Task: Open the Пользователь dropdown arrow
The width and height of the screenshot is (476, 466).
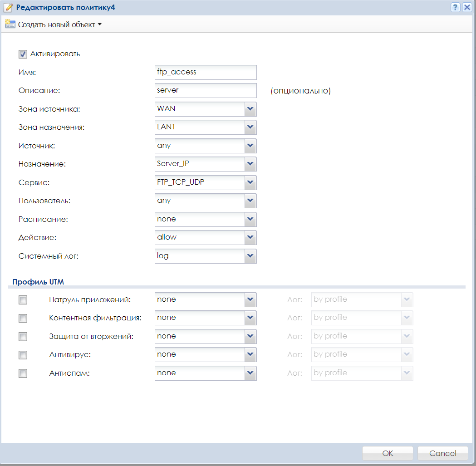Action: (250, 201)
